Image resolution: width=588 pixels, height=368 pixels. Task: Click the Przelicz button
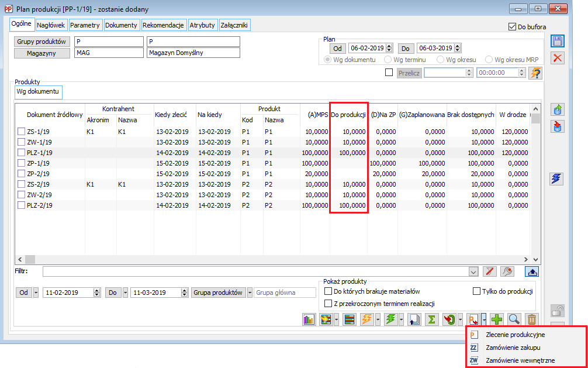tap(410, 73)
